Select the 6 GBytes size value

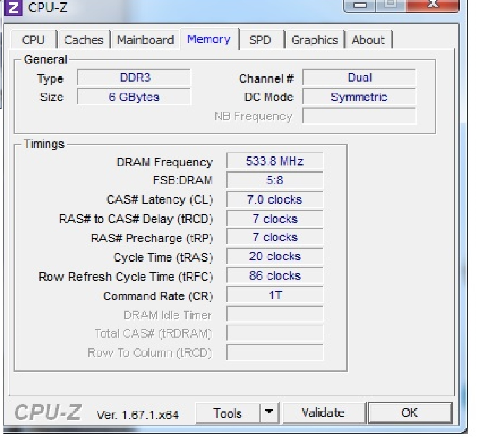point(134,97)
